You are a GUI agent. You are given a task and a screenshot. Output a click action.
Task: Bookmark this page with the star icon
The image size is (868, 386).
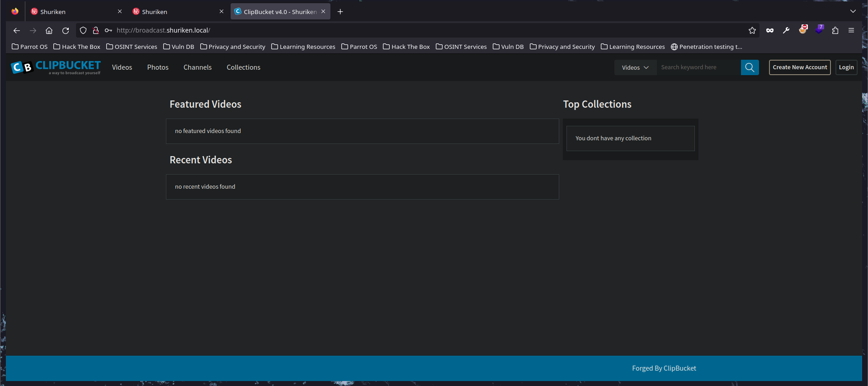752,30
